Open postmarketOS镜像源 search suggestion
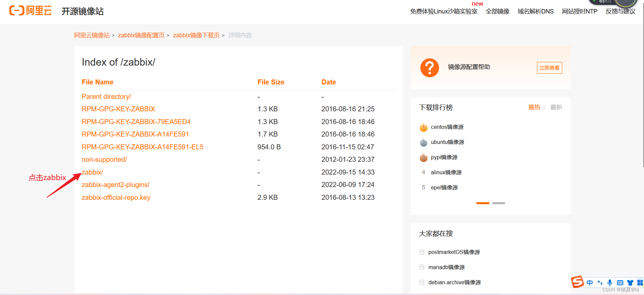This screenshot has height=295, width=644. (454, 252)
